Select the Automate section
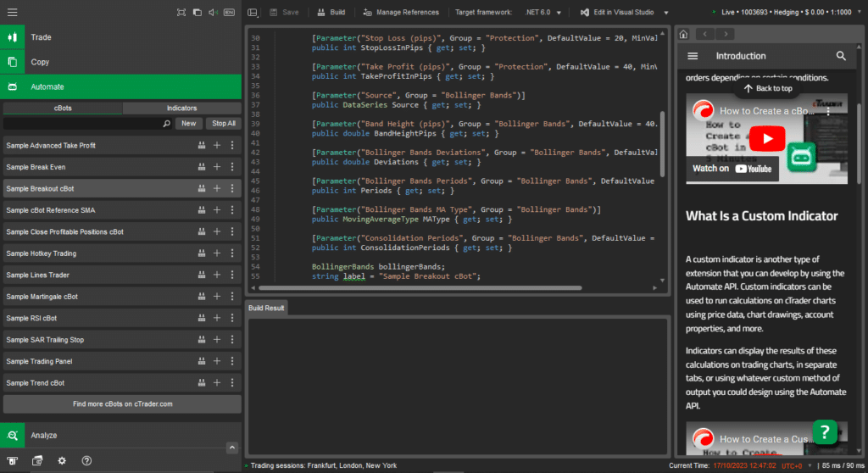This screenshot has height=473, width=868. (120, 87)
